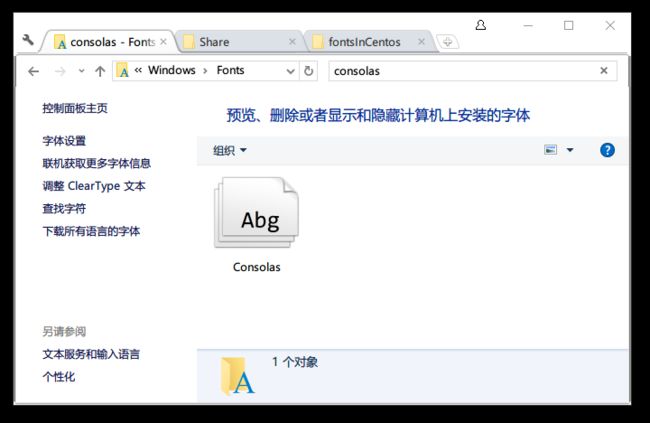Expand the arrow between Windows and Fonts

tap(205, 71)
